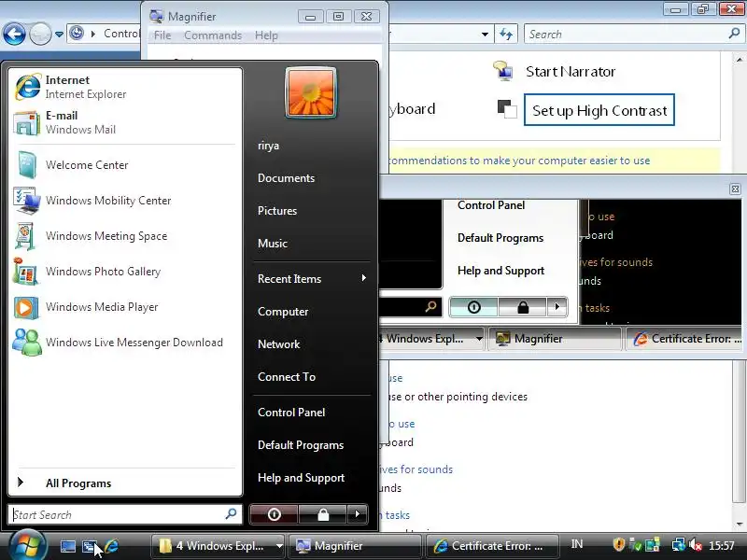Expand Windows Explorer taskbar group arrow
Viewport: 747px width, 560px height.
coord(279,546)
